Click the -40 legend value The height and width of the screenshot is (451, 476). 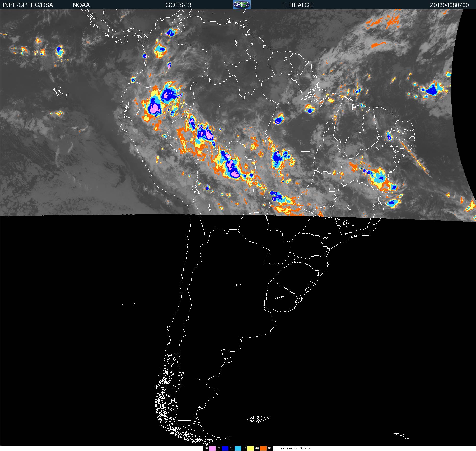[x=257, y=448]
